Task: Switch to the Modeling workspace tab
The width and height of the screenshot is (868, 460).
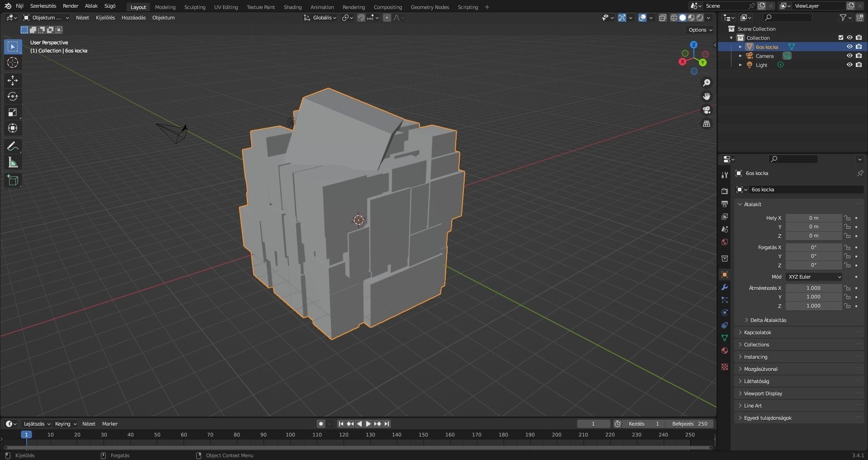Action: coord(165,7)
